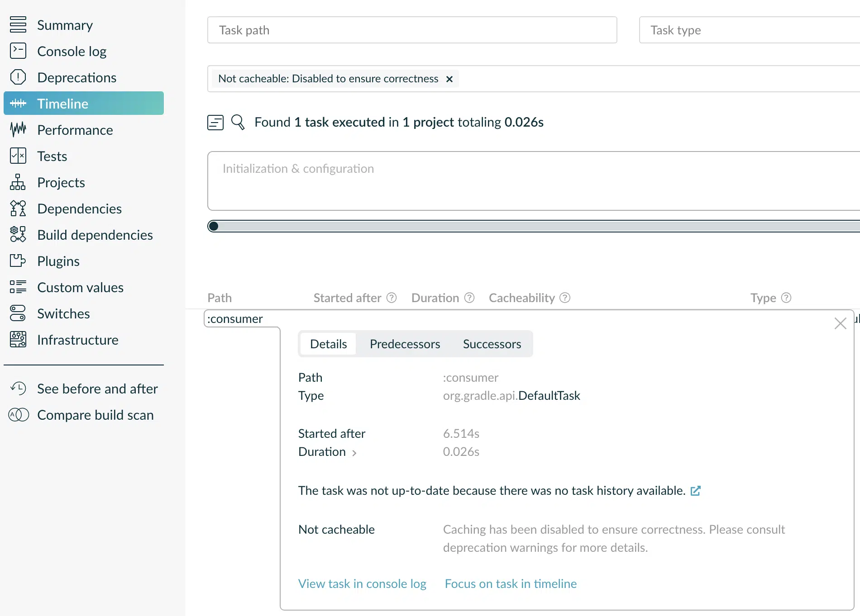The width and height of the screenshot is (860, 616).
Task: Click the magnifier search icon
Action: coord(238,122)
